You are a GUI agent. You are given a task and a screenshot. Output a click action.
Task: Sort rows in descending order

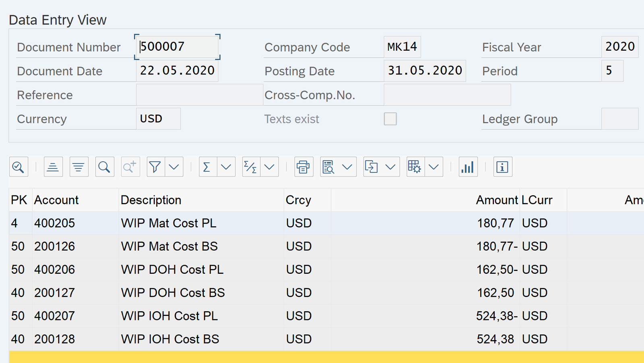pos(79,167)
